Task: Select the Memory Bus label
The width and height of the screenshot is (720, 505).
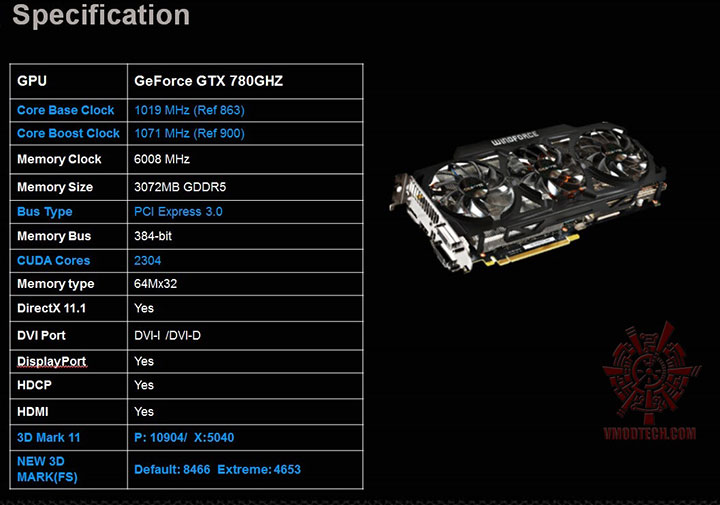Action: pos(54,236)
